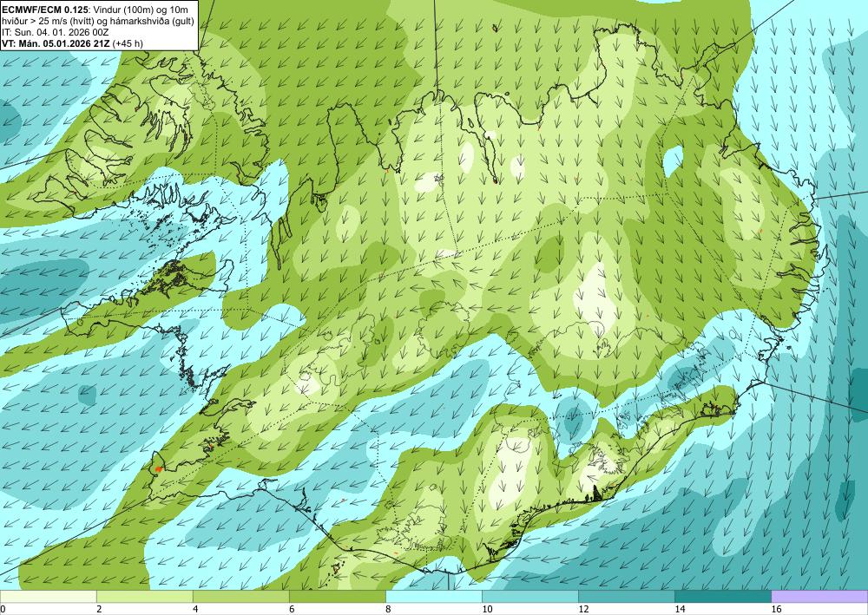
Task: Click the 'VT: Mán. 05.01.2026 21Z' valid time
Action: (x=56, y=43)
